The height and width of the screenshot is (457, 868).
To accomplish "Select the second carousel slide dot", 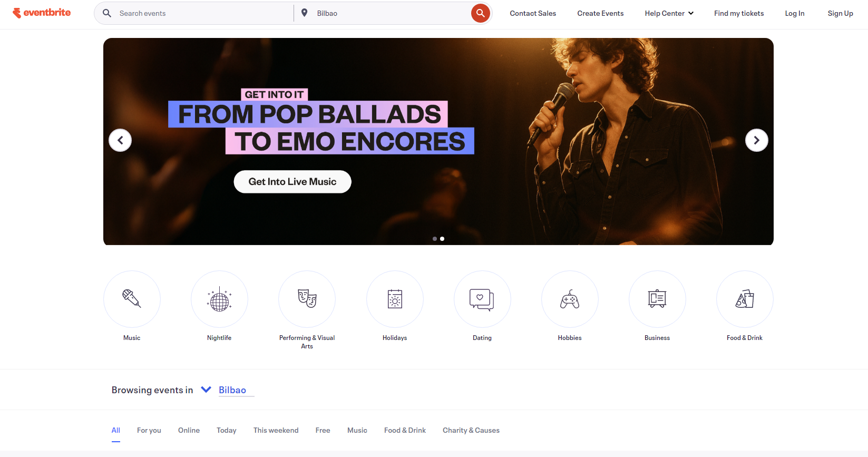I will [x=442, y=239].
